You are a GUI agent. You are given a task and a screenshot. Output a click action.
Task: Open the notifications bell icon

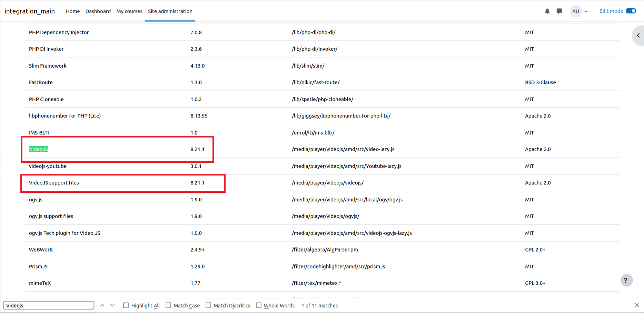click(547, 11)
